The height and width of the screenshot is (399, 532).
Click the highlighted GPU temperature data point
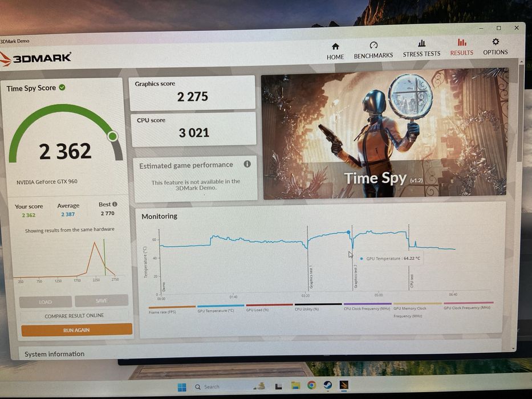(348, 232)
